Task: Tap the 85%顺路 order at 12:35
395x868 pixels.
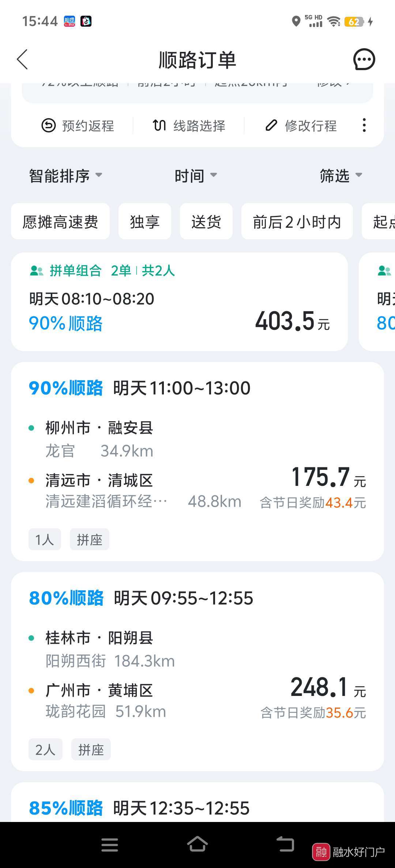Action: 197,808
